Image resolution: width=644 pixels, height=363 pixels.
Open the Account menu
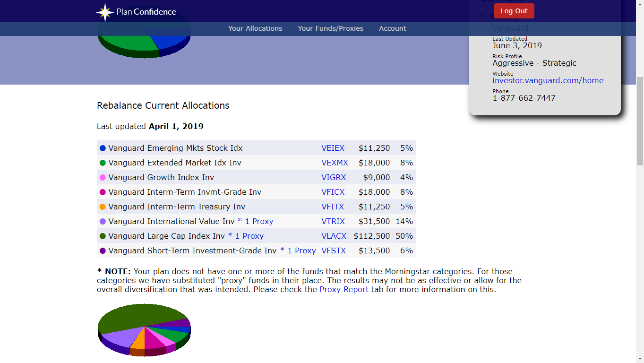click(x=393, y=28)
